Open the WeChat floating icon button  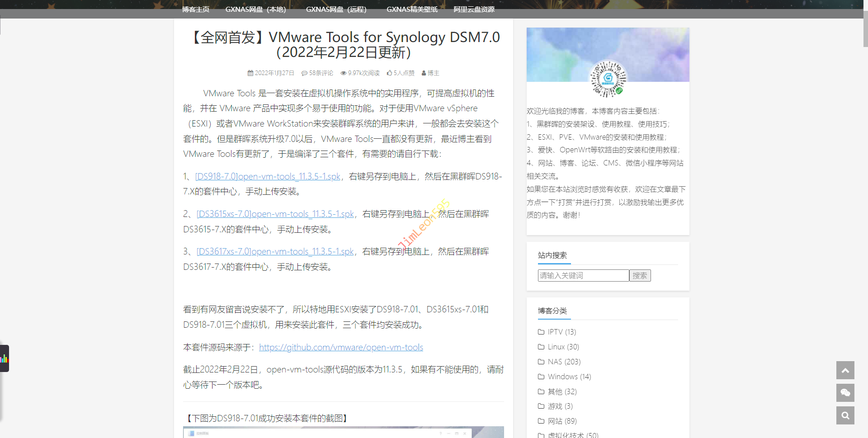(x=845, y=393)
